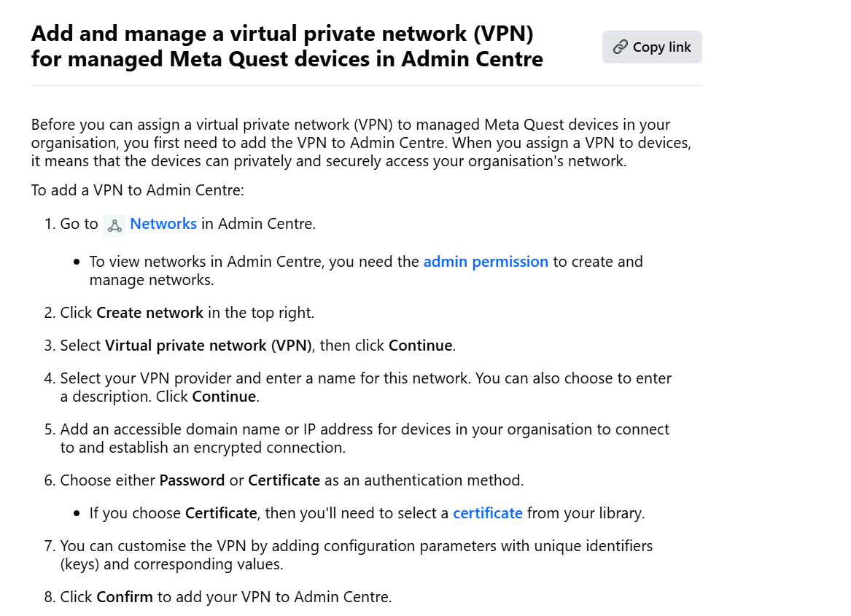Click bold Certificate in step 6
The height and width of the screenshot is (616, 851).
(x=284, y=480)
